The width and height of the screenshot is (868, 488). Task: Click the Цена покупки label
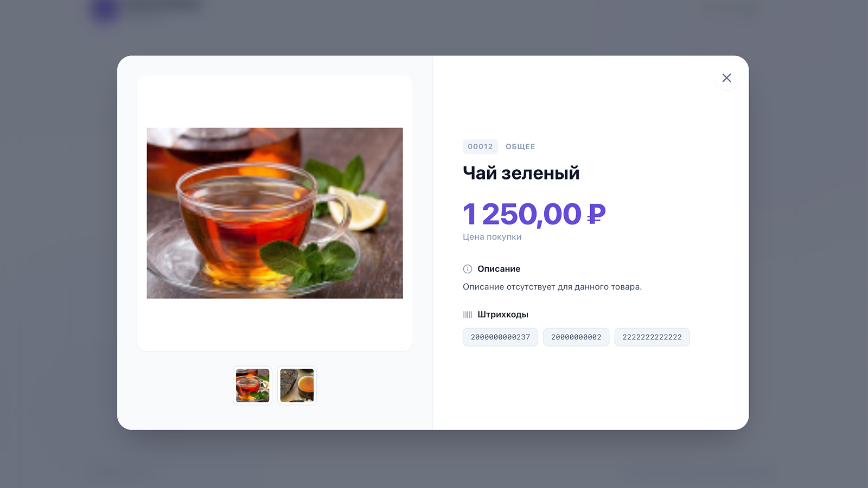point(492,237)
